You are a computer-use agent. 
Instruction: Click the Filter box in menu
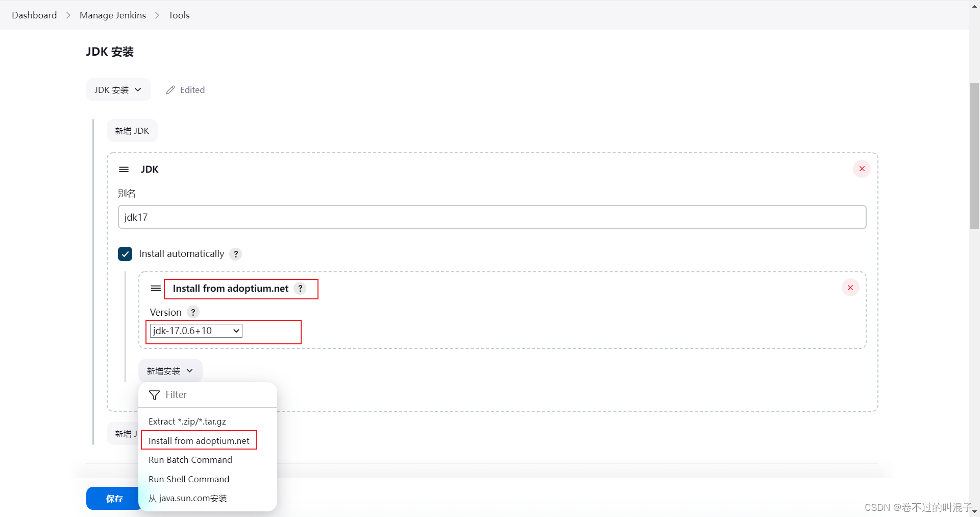[208, 394]
